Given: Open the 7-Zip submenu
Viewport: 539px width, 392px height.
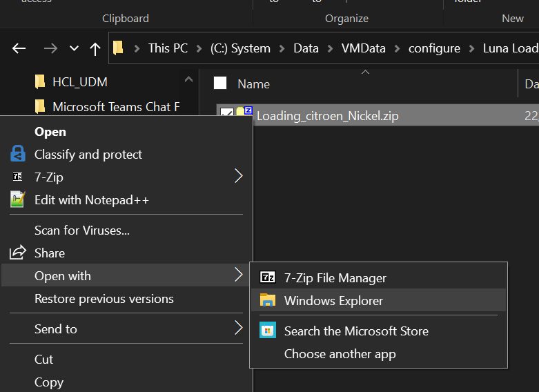Looking at the screenshot, I should [x=126, y=177].
